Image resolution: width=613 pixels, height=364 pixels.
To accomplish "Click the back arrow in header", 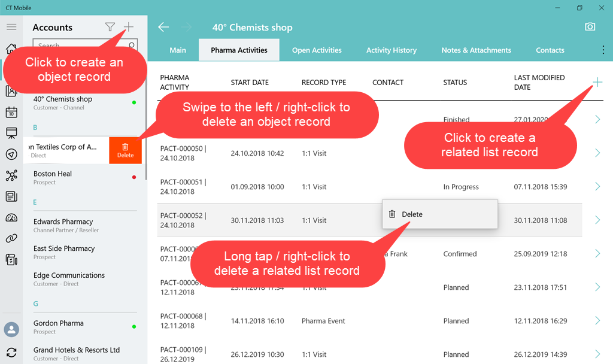I will [x=163, y=27].
